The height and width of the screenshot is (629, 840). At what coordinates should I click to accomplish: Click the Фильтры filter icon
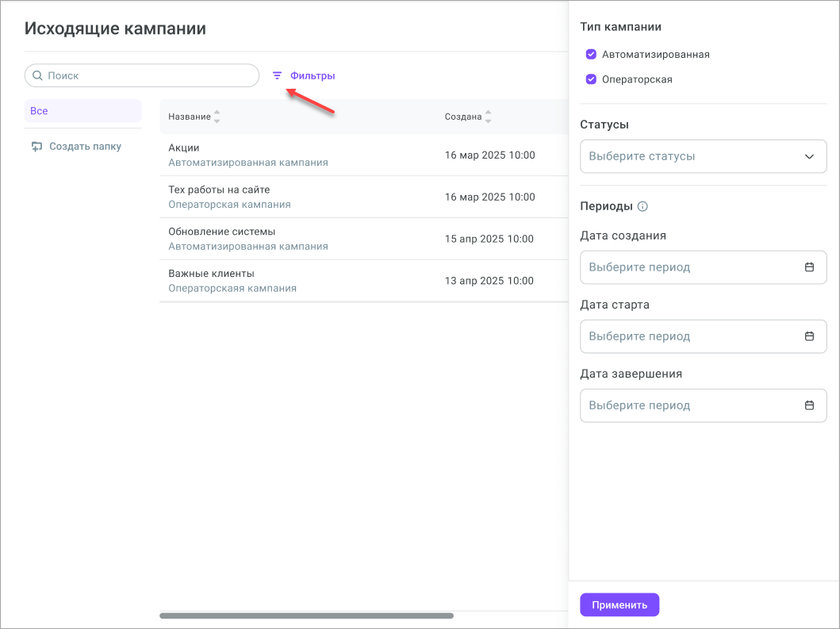(x=277, y=76)
